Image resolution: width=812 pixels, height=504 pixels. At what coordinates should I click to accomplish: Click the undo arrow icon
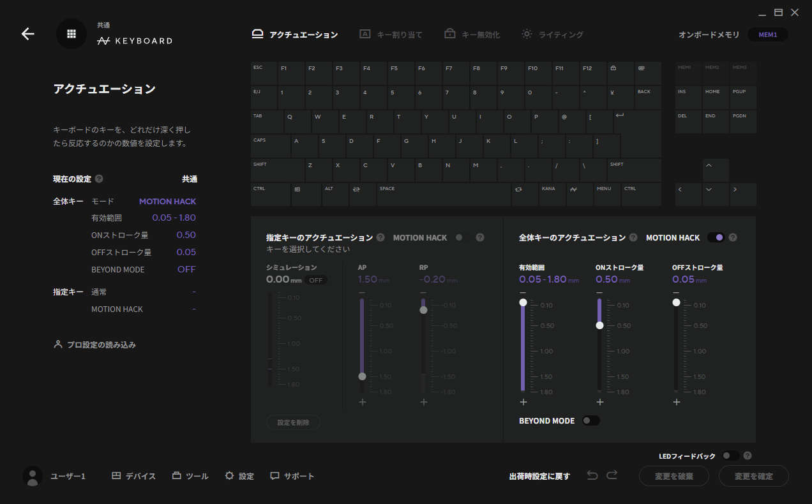tap(592, 475)
